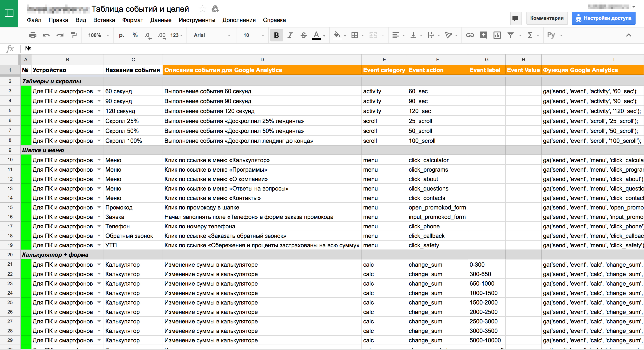This screenshot has width=644, height=350.
Task: Open the 100% zoom dropdown
Action: pos(98,35)
